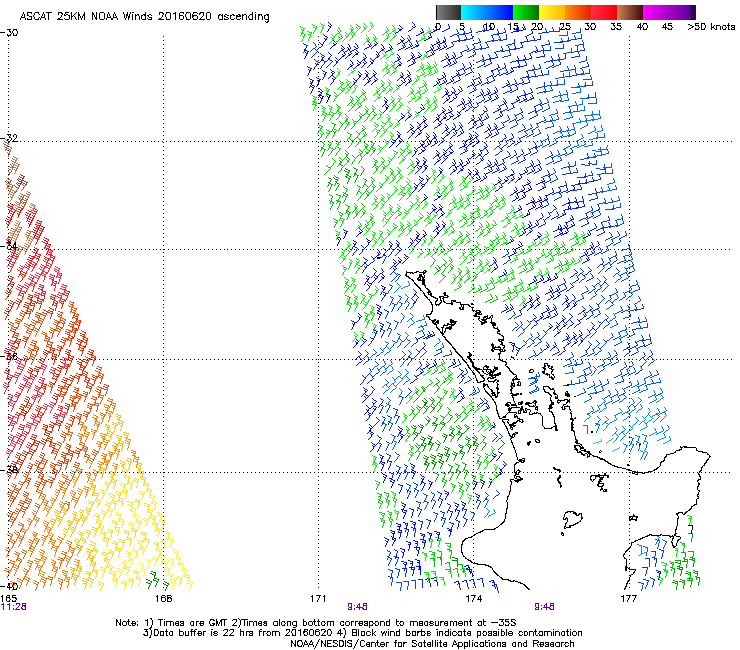Click the longitude label '165'
This screenshot has height=650, width=740.
point(8,599)
